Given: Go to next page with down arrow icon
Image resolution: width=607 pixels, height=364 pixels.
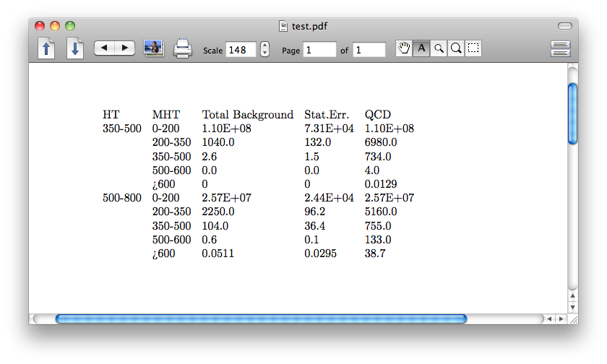Looking at the screenshot, I should point(75,48).
